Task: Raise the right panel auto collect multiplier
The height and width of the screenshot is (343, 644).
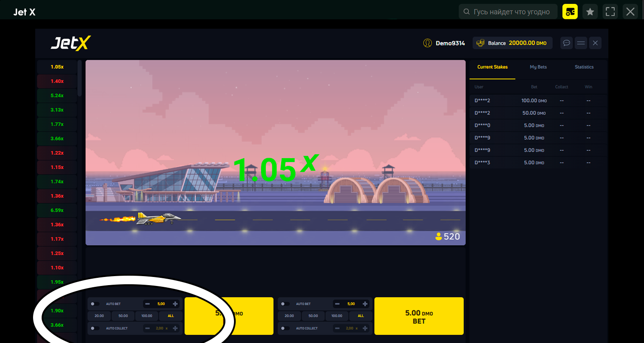Action: 365,328
